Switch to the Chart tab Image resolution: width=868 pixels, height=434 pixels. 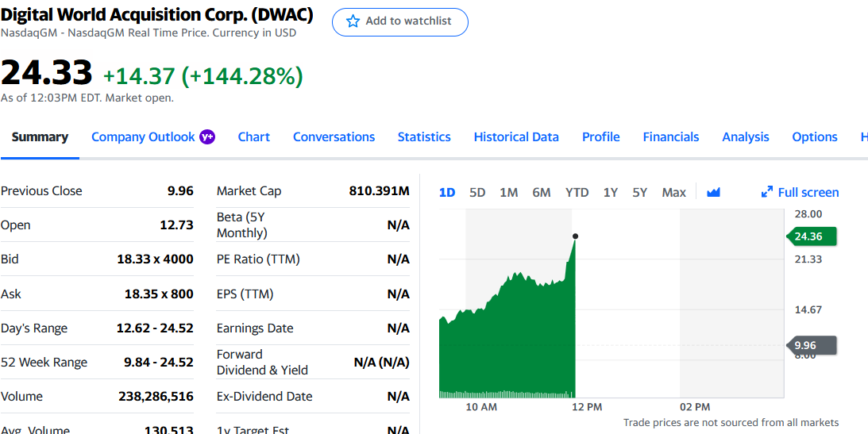[x=253, y=136]
